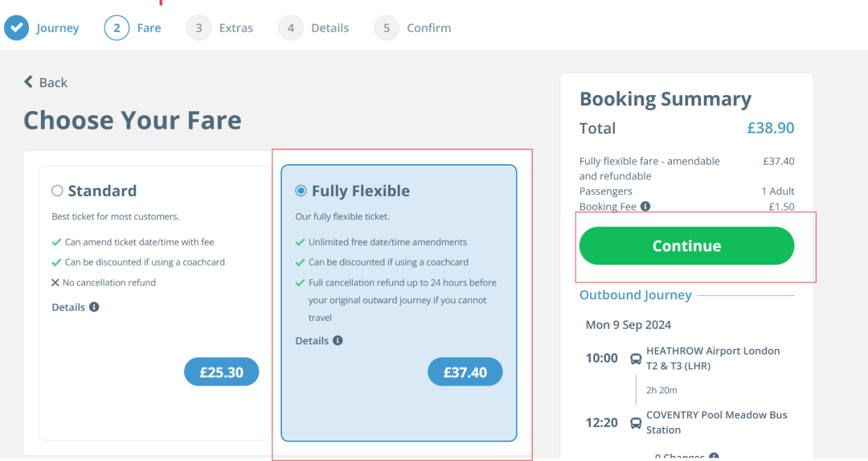Viewport: 868px width, 461px height.
Task: Open Details link in the Standard card
Action: [68, 307]
